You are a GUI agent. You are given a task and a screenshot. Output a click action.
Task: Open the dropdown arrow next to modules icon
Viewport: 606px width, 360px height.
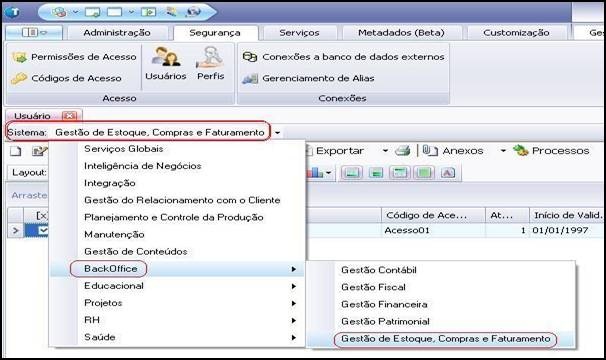point(75,12)
